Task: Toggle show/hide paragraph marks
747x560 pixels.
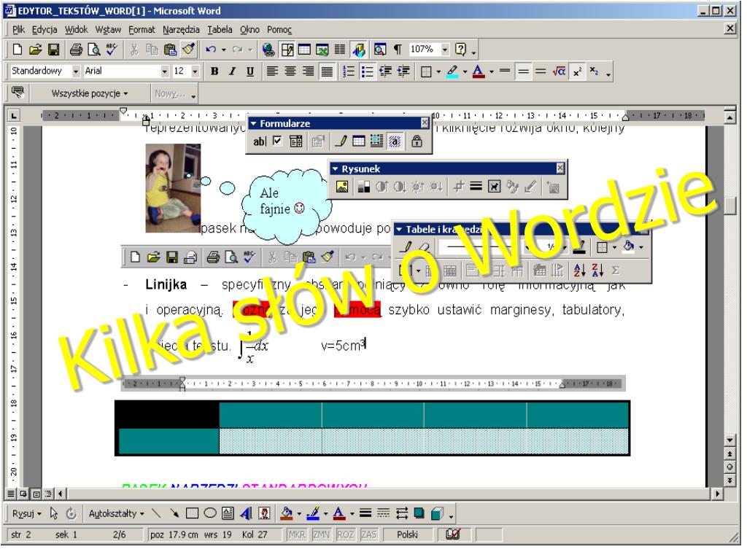Action: point(398,50)
